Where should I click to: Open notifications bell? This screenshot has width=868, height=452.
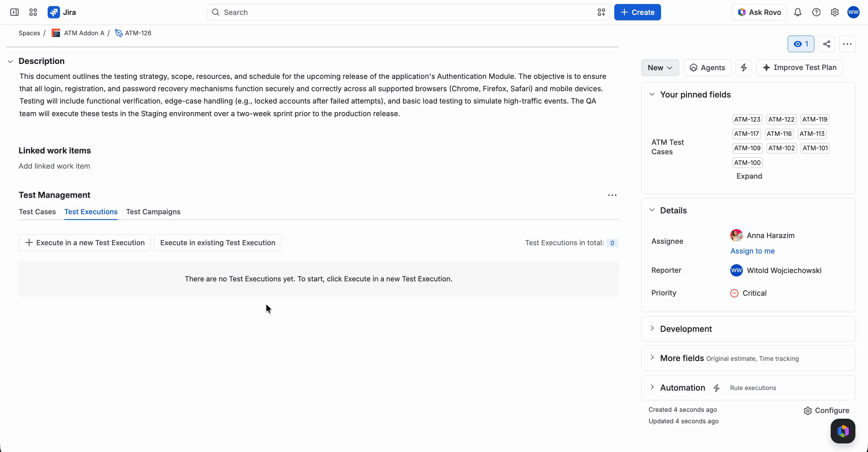pyautogui.click(x=798, y=12)
